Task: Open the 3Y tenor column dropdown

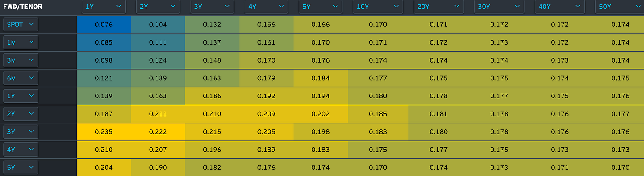Action: [x=212, y=7]
